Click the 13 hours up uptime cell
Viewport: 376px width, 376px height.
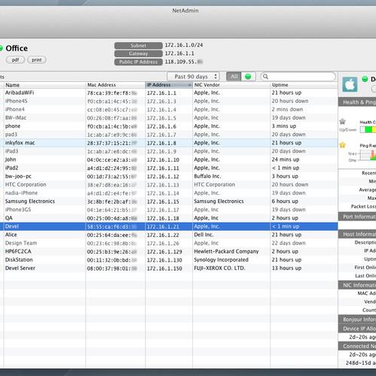click(x=286, y=268)
